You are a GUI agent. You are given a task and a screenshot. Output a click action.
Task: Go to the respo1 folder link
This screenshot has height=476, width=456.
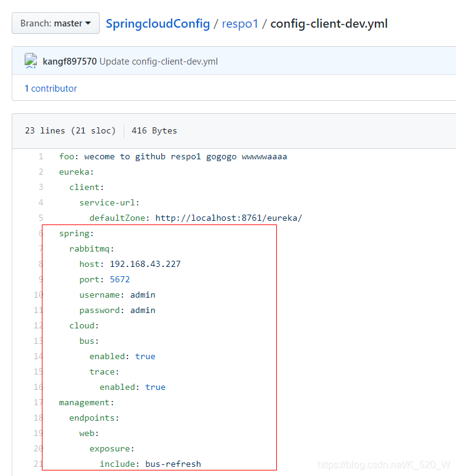click(x=240, y=24)
